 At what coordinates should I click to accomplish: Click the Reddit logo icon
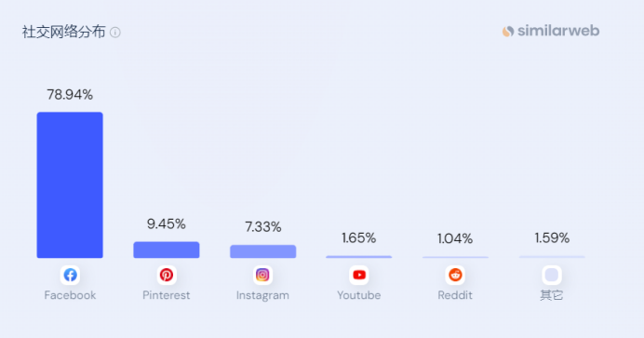[455, 275]
